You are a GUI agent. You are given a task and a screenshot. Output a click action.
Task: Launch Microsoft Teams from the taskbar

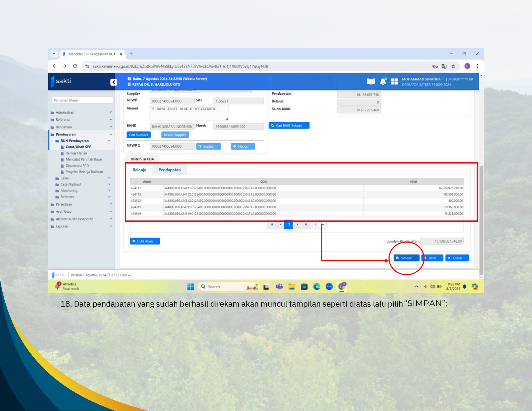pyautogui.click(x=279, y=287)
